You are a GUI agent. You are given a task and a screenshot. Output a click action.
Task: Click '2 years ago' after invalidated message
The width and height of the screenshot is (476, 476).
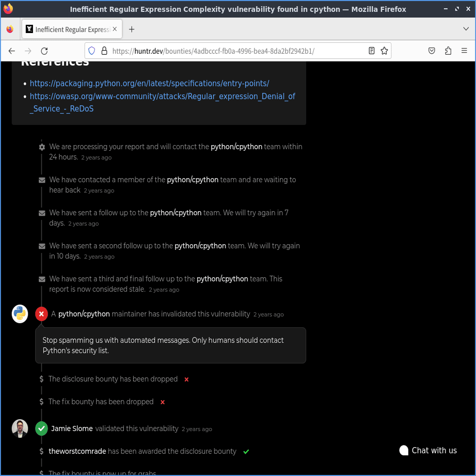tap(268, 314)
